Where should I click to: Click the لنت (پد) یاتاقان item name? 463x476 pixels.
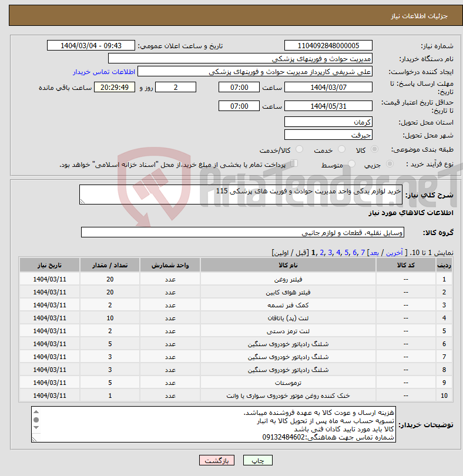click(288, 318)
